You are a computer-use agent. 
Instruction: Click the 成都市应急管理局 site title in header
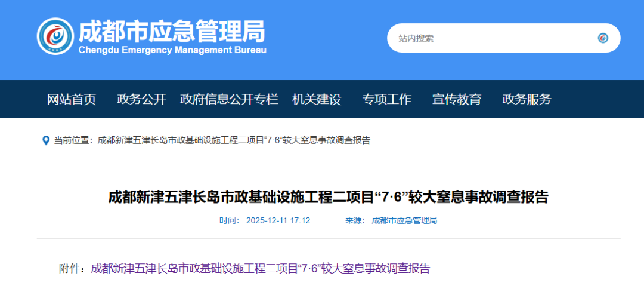pyautogui.click(x=172, y=30)
